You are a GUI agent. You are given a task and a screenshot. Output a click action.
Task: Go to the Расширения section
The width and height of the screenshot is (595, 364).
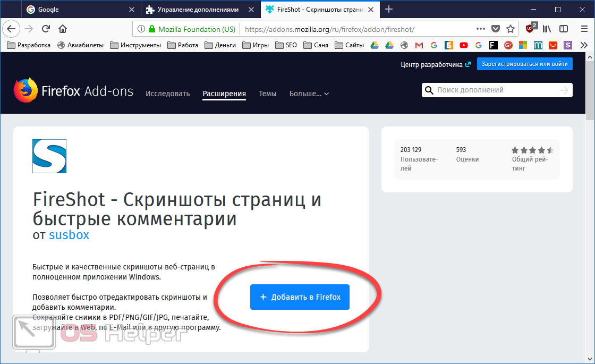[x=224, y=94]
